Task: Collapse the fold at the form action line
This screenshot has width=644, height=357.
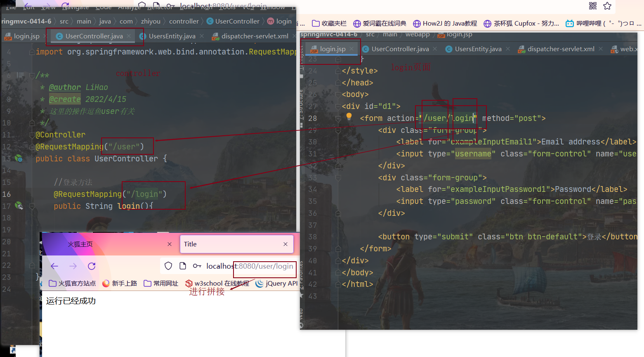Action: pos(338,118)
